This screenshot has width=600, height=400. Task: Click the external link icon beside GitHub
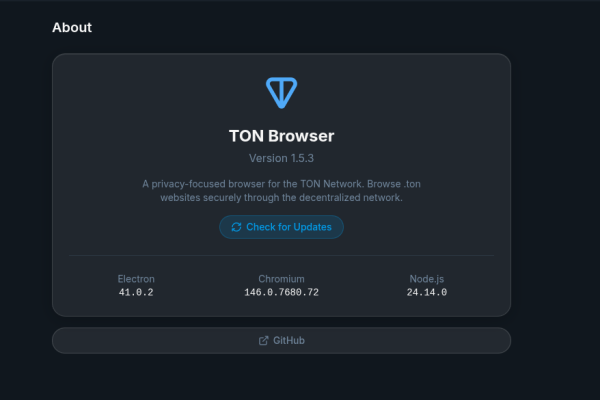263,340
